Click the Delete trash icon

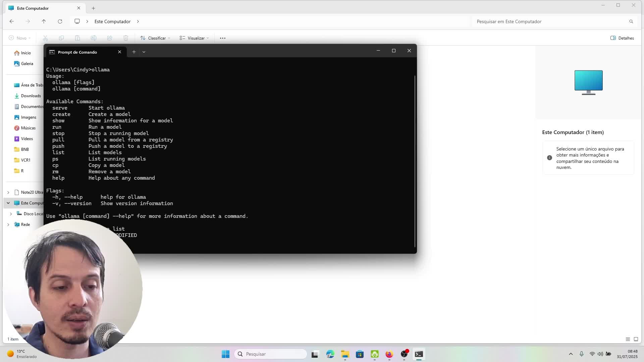(126, 38)
